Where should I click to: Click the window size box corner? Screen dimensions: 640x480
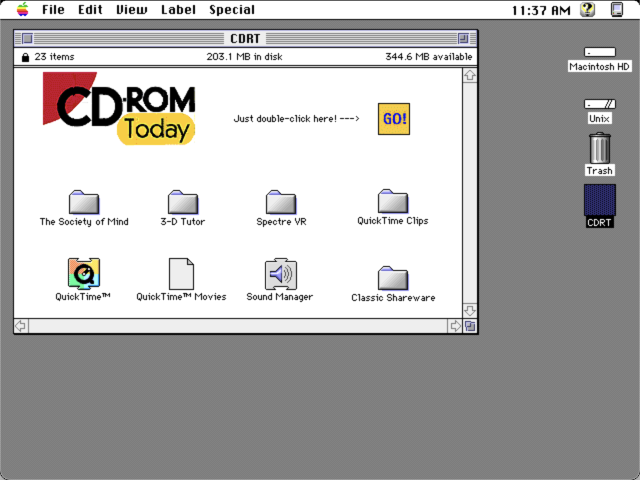click(470, 326)
